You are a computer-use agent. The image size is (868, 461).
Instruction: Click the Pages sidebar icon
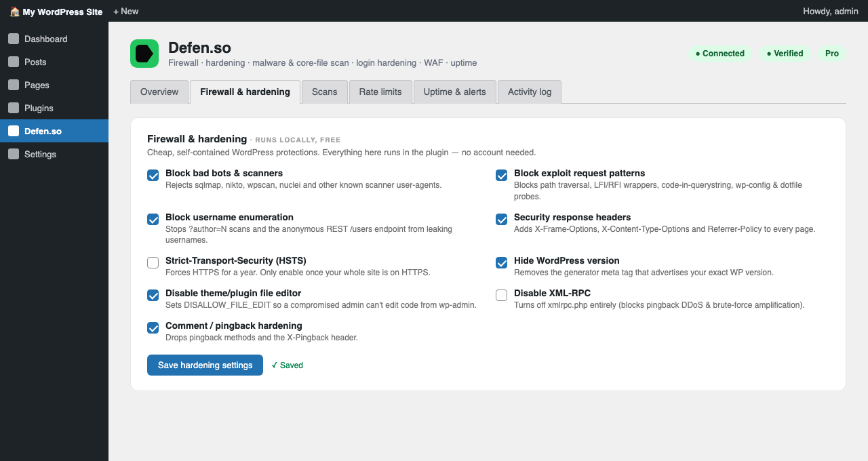coord(14,85)
